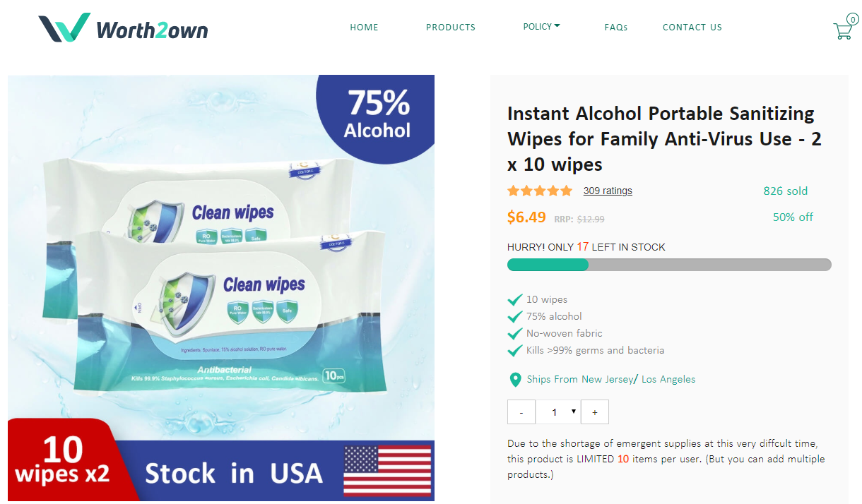Decrease quantity with minus button
862x504 pixels.
pyautogui.click(x=521, y=412)
